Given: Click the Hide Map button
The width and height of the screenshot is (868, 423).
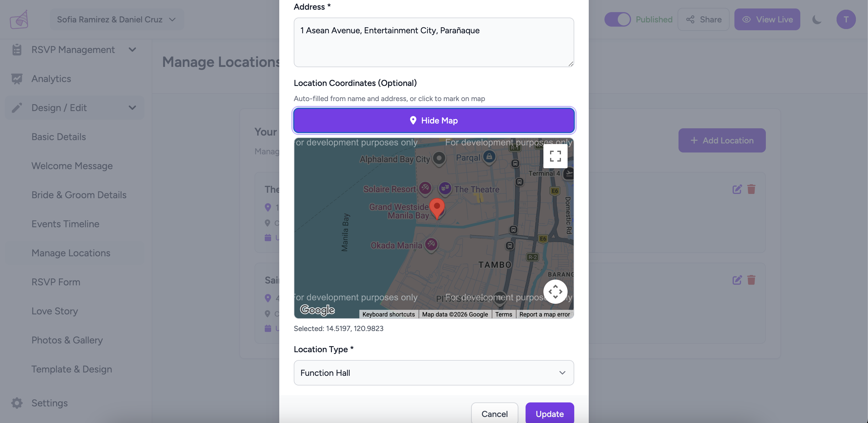Looking at the screenshot, I should 434,120.
